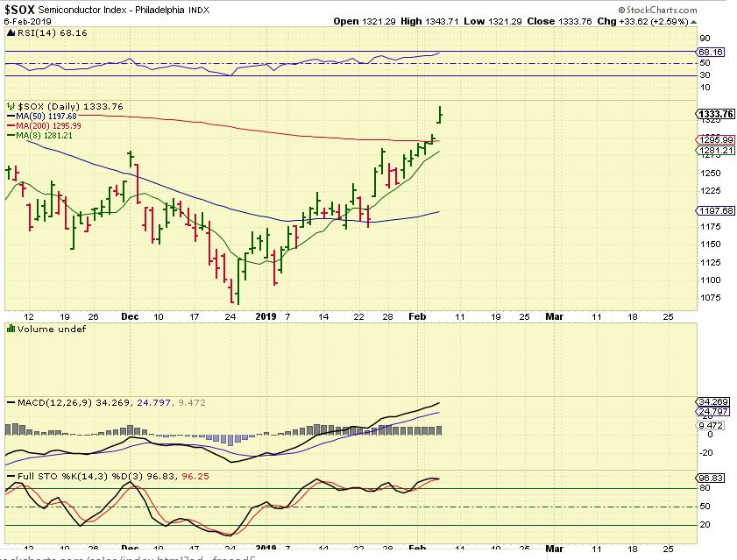The width and height of the screenshot is (737, 560).
Task: Click the boxed 1281.21 price axis tag
Action: (x=715, y=151)
